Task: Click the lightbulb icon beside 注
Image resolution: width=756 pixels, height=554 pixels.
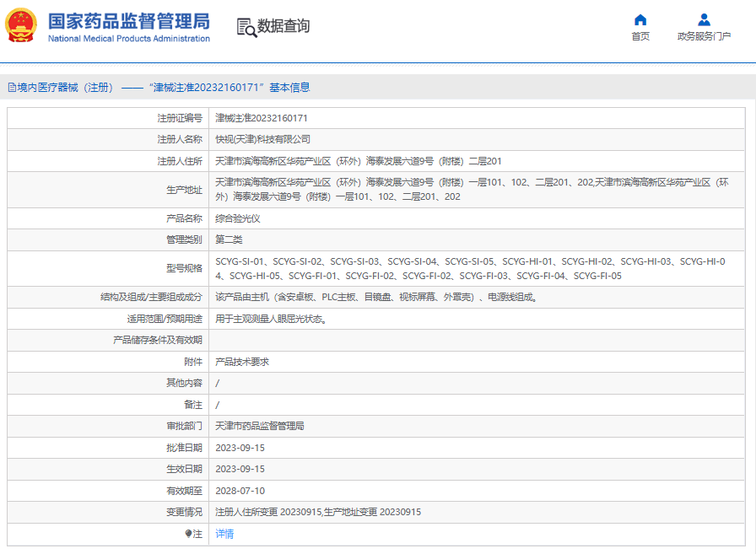Action: 188,534
